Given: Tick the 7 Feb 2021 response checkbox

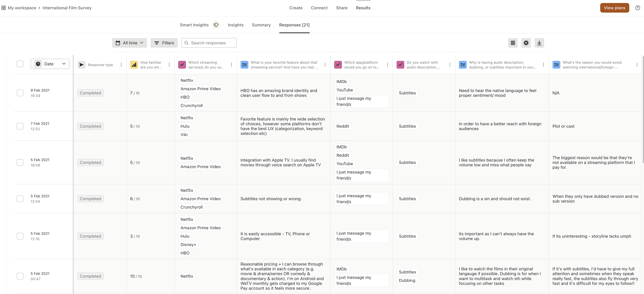Looking at the screenshot, I should (20, 126).
